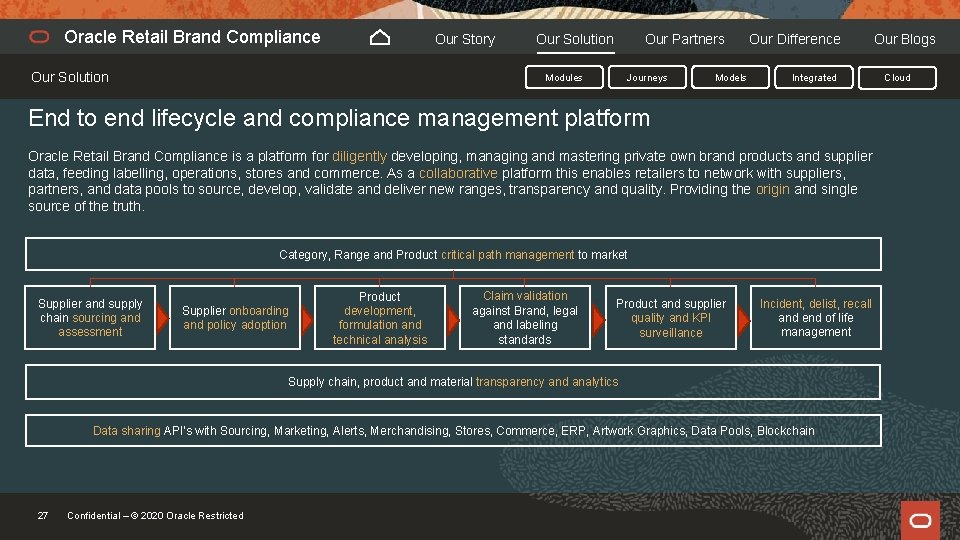Click the Integrated button
The width and height of the screenshot is (960, 540).
[814, 78]
